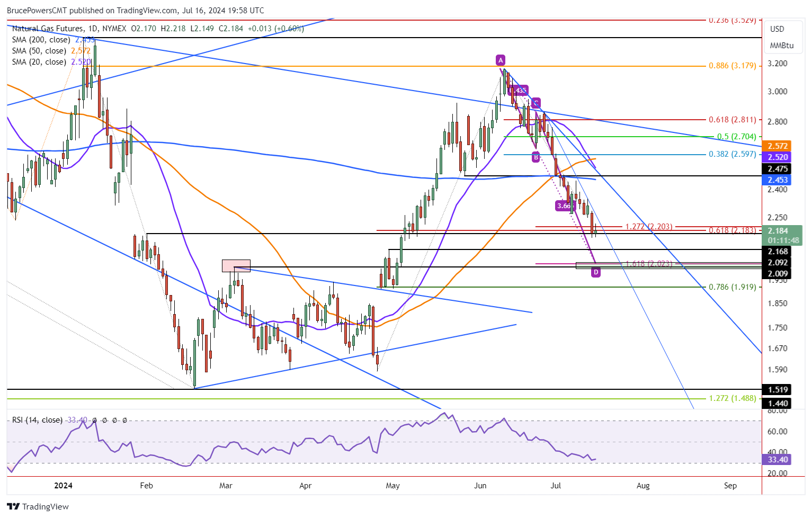Click the 1.750 price axis label
The height and width of the screenshot is (518, 812).
(x=777, y=327)
